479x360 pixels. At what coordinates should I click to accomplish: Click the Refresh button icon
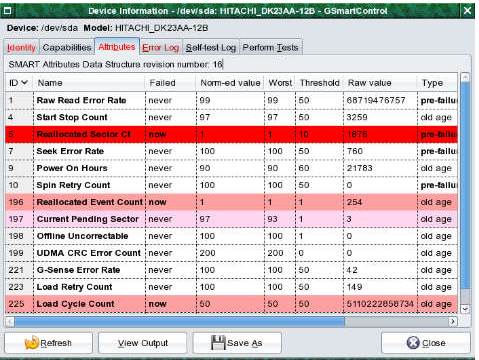[32, 343]
